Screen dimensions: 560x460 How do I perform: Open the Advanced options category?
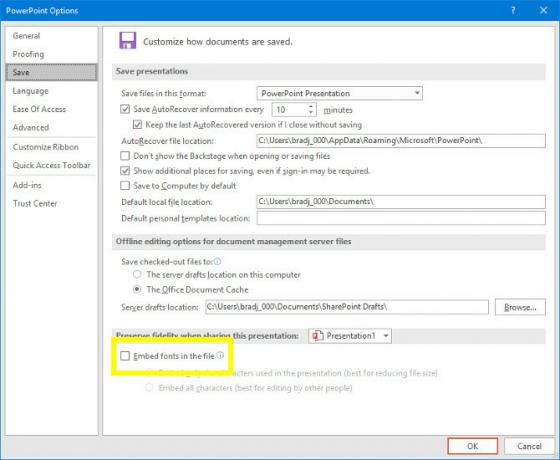(x=31, y=128)
